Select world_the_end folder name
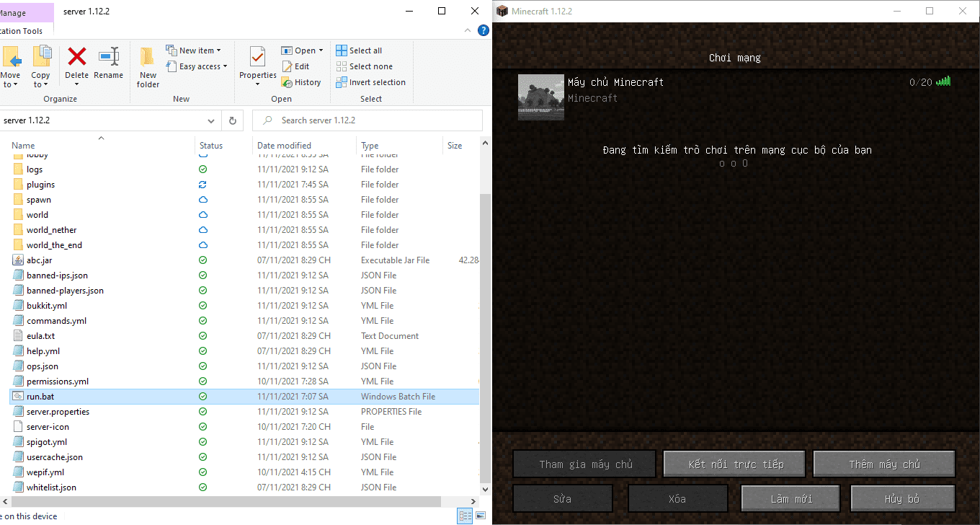The width and height of the screenshot is (980, 525). 54,245
